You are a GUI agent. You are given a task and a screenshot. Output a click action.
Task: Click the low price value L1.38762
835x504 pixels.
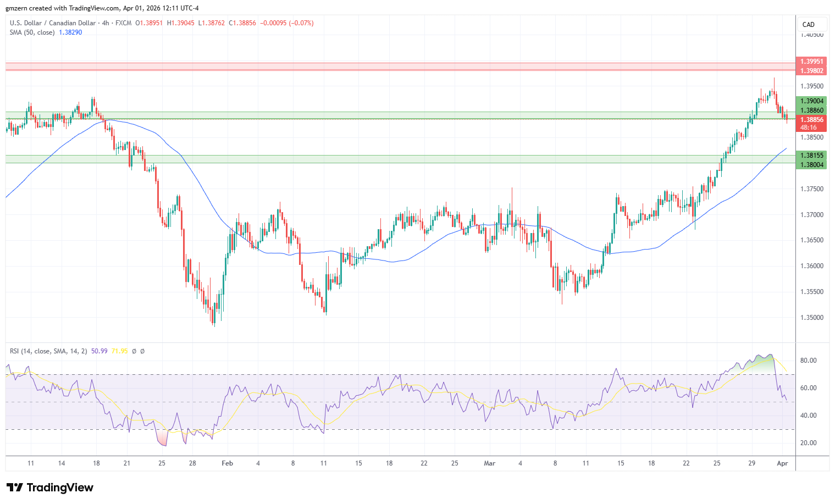212,23
